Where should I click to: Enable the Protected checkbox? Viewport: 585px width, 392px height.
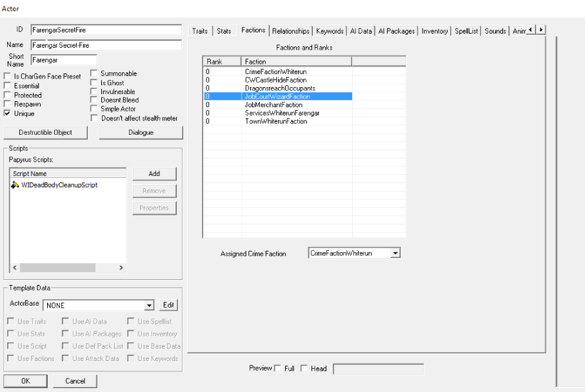(7, 95)
